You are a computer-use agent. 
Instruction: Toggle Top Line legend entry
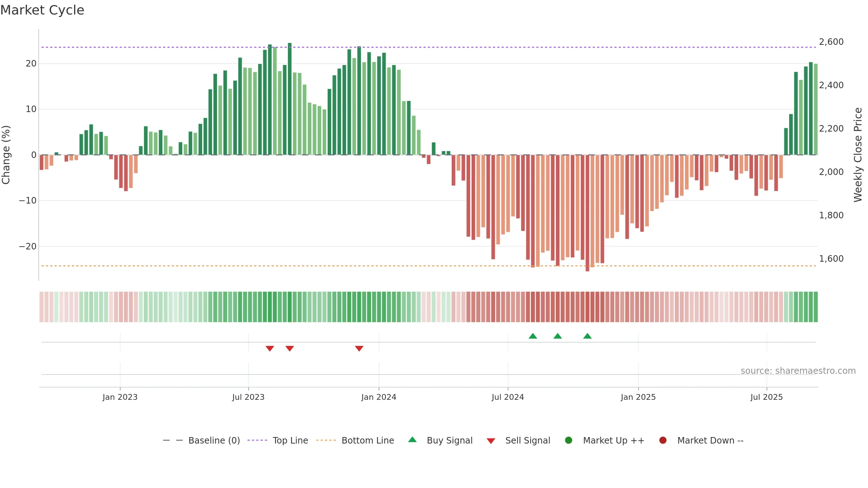click(x=278, y=440)
